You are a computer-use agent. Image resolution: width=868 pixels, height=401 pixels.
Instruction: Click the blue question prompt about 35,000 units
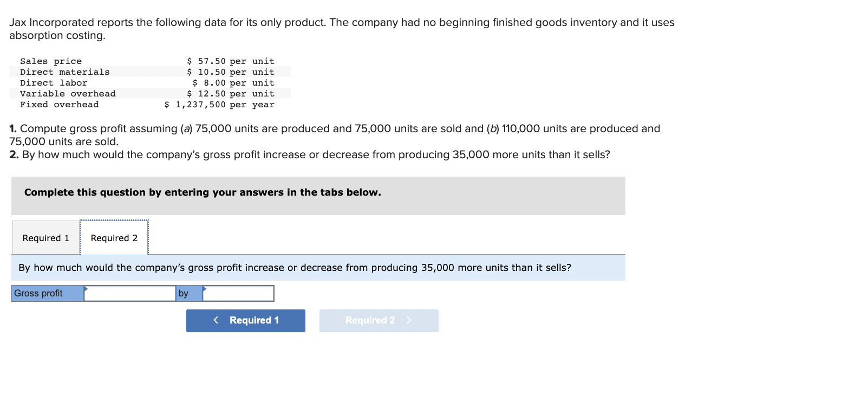tap(318, 268)
